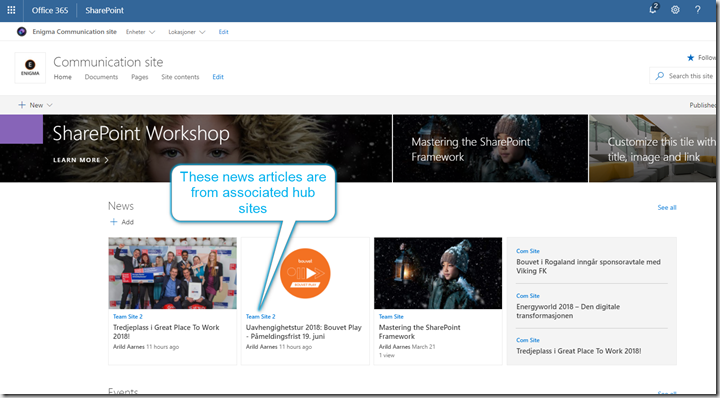Open Uavhengighetstur 2018: Bouvet Play article
720x398 pixels.
pyautogui.click(x=304, y=332)
